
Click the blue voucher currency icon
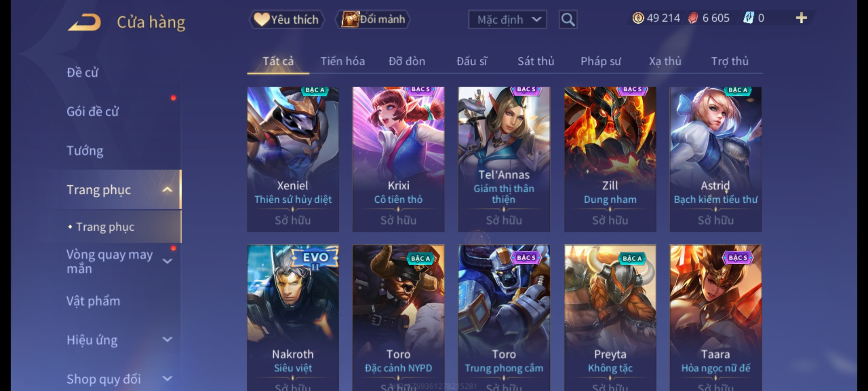coord(748,18)
